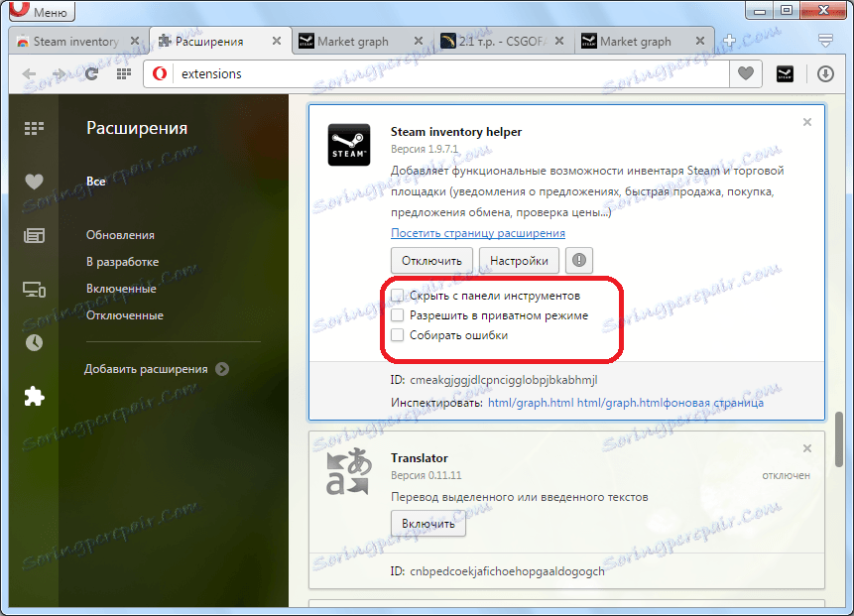
Task: Open Посетить страницу расширения link
Action: 478,233
